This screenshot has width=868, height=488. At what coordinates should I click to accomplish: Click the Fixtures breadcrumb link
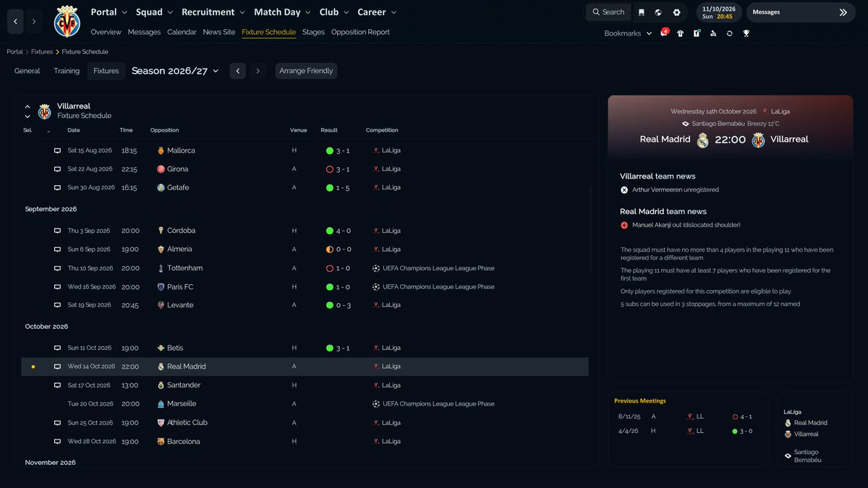(43, 52)
